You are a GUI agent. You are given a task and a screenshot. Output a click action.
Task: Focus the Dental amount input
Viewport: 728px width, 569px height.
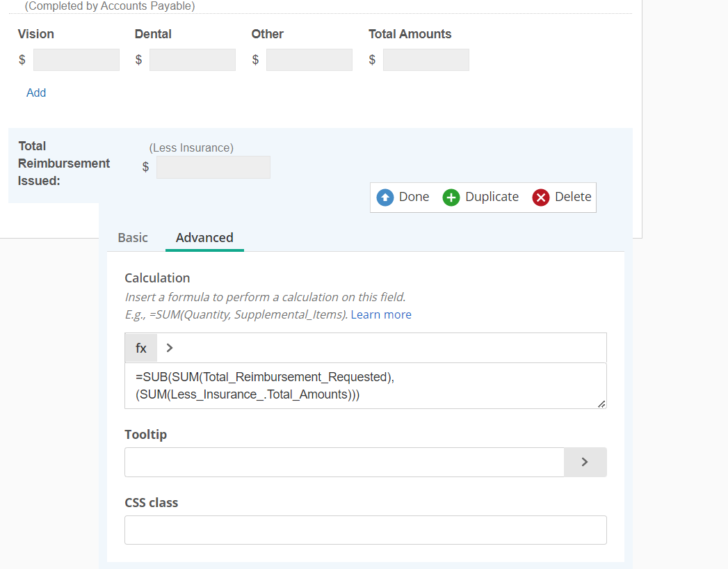click(x=193, y=60)
